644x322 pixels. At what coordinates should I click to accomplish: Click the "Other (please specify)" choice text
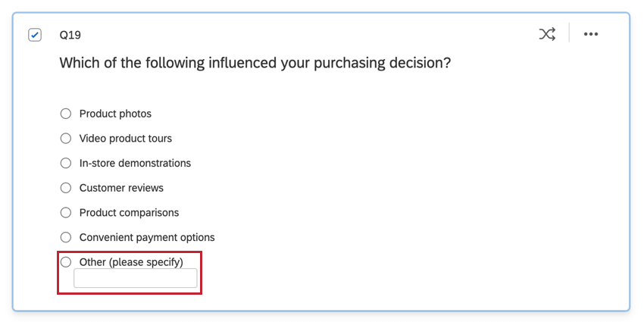pyautogui.click(x=131, y=262)
